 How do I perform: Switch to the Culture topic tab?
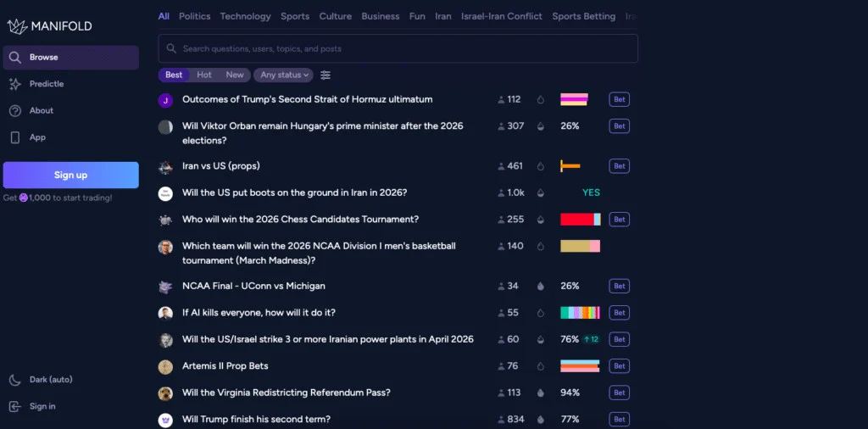point(336,17)
